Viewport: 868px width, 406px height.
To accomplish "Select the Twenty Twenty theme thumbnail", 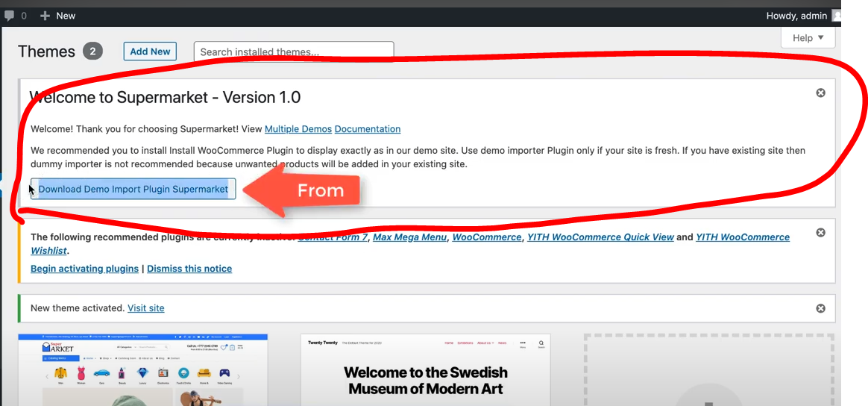I will (426, 369).
